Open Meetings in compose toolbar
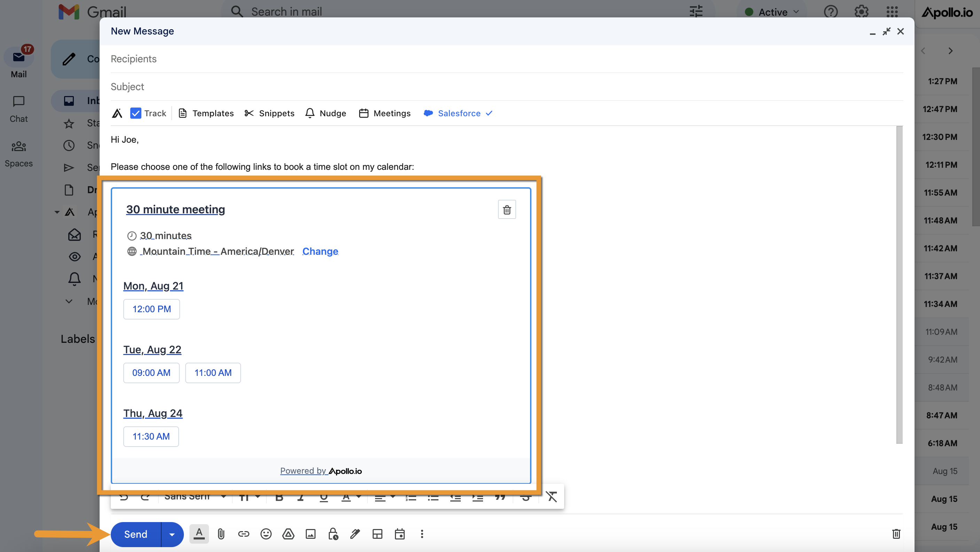Viewport: 980px width, 552px height. coord(384,113)
